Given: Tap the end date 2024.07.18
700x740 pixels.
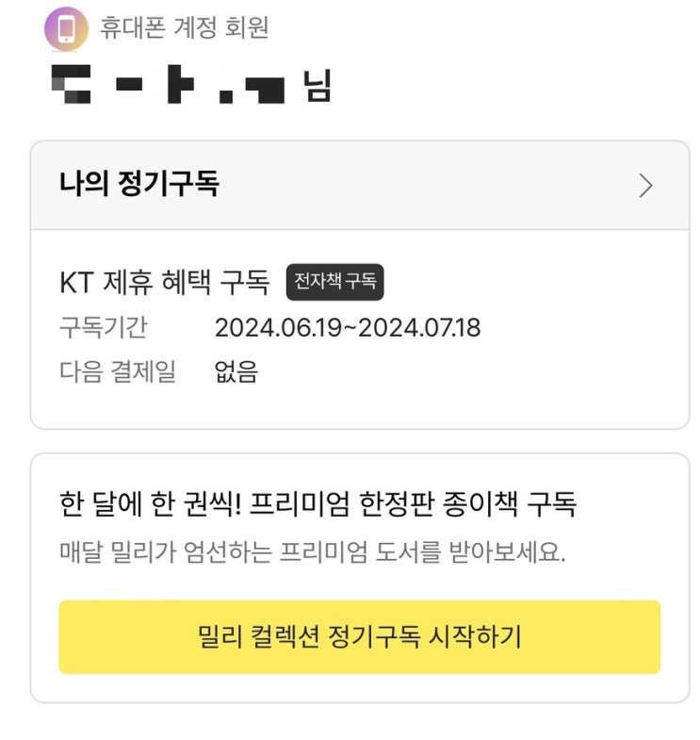Looking at the screenshot, I should click(x=419, y=328).
